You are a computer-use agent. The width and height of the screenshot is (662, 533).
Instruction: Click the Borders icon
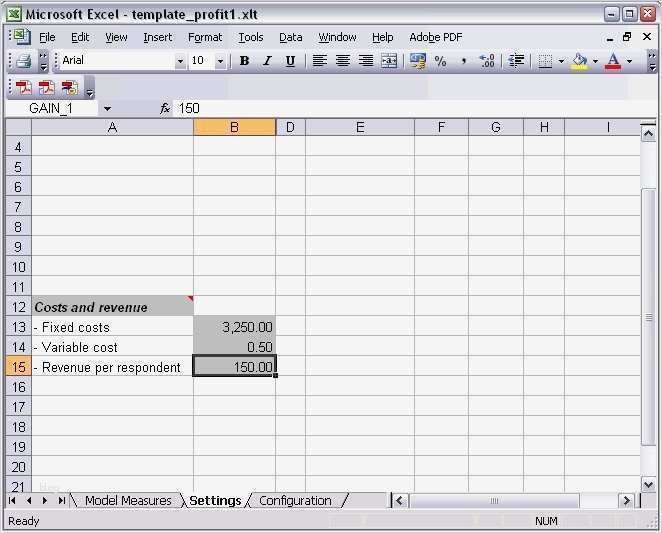coord(545,62)
